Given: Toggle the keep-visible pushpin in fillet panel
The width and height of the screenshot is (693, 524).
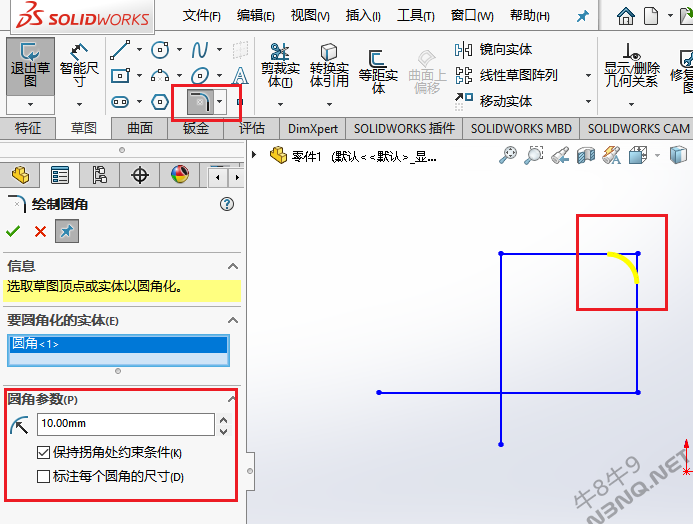Looking at the screenshot, I should tap(67, 231).
